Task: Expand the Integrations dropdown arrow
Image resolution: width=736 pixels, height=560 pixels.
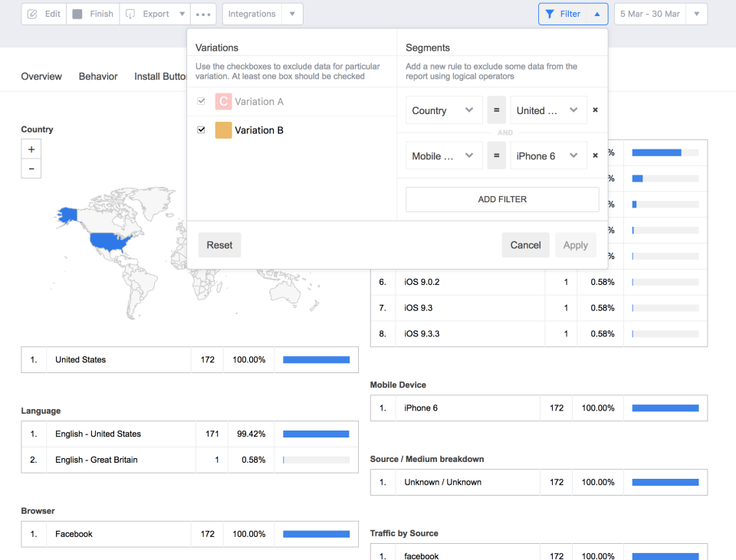Action: [293, 13]
